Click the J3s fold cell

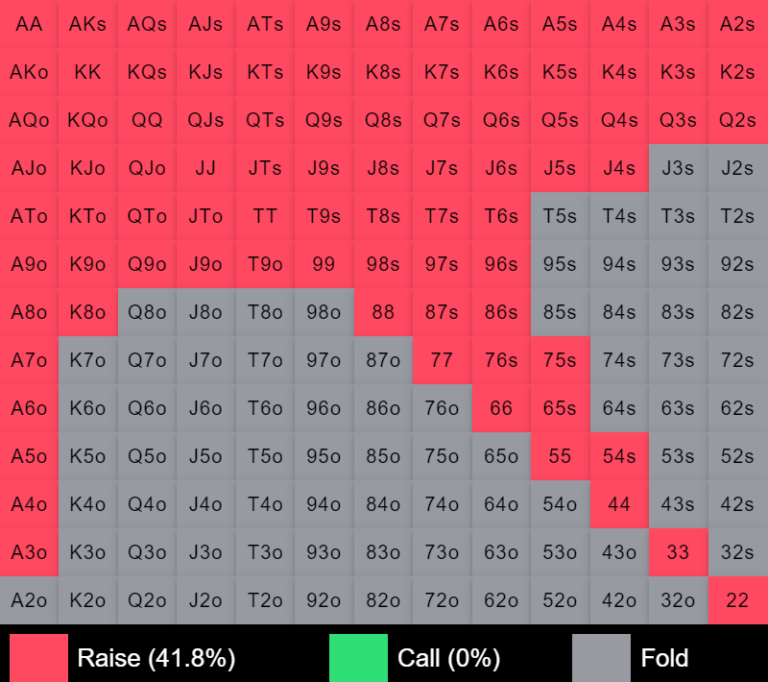coord(678,168)
